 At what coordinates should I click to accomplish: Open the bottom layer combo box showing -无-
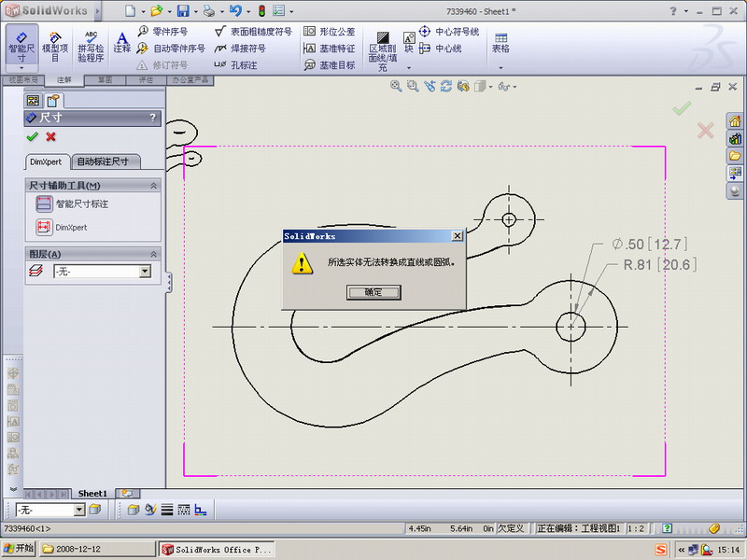pos(50,510)
